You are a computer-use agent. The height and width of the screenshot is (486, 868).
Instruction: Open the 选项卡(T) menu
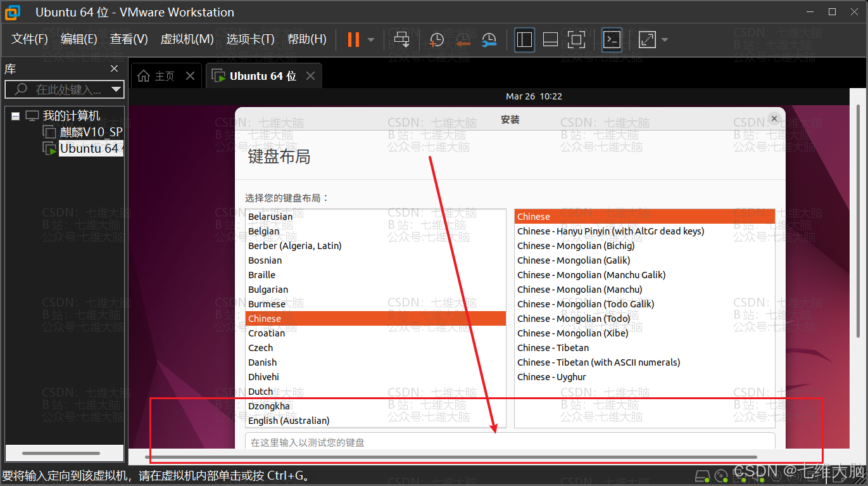coord(251,39)
